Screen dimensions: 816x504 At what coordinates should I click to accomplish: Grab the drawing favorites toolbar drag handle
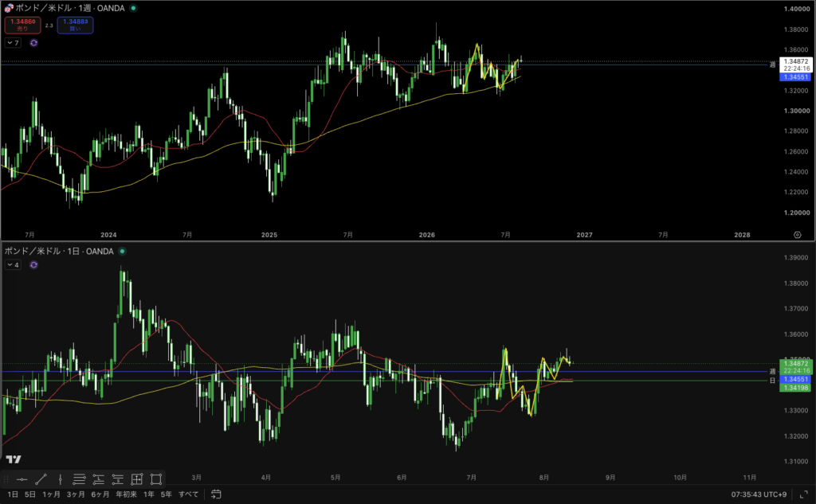click(6, 479)
